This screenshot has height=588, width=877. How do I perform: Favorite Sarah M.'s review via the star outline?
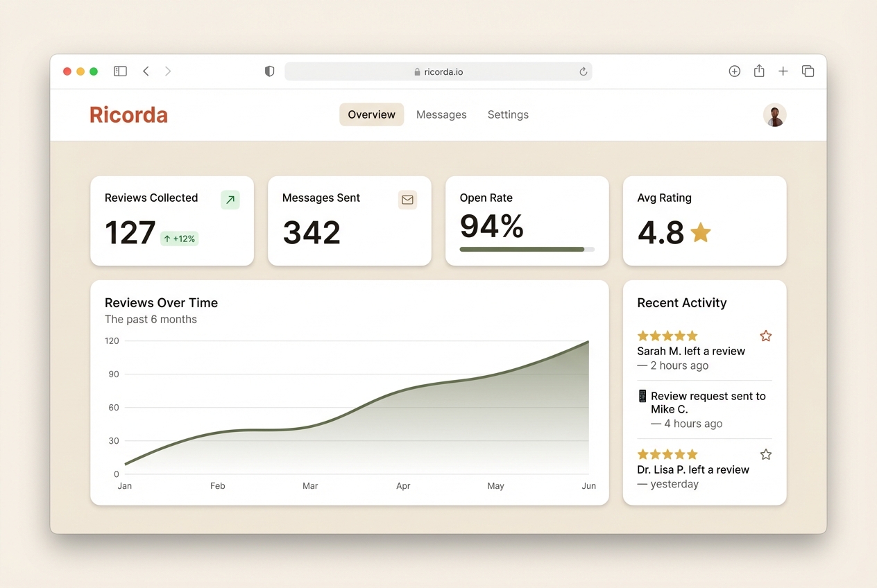[x=765, y=336]
